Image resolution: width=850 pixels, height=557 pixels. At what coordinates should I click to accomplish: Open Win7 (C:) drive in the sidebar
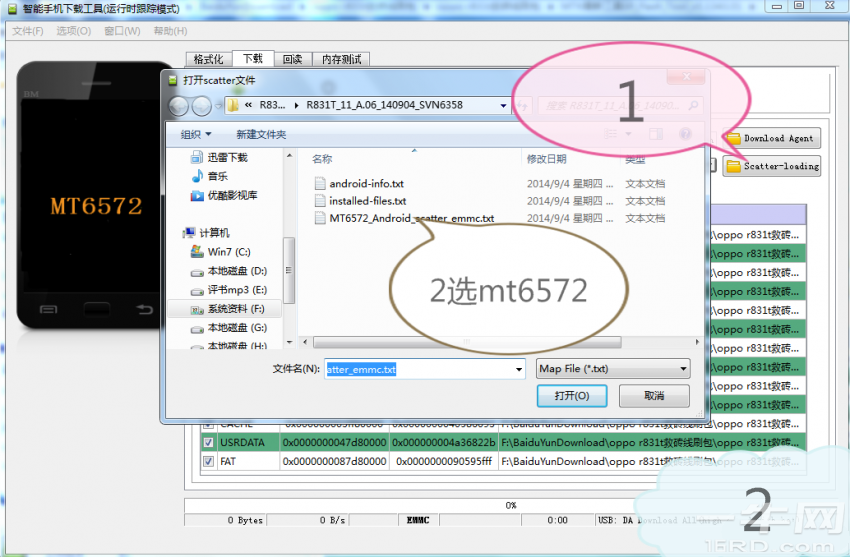pyautogui.click(x=228, y=252)
